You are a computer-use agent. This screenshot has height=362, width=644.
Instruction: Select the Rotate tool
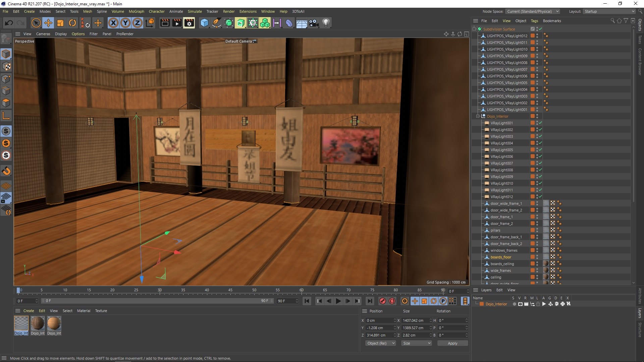coord(72,23)
